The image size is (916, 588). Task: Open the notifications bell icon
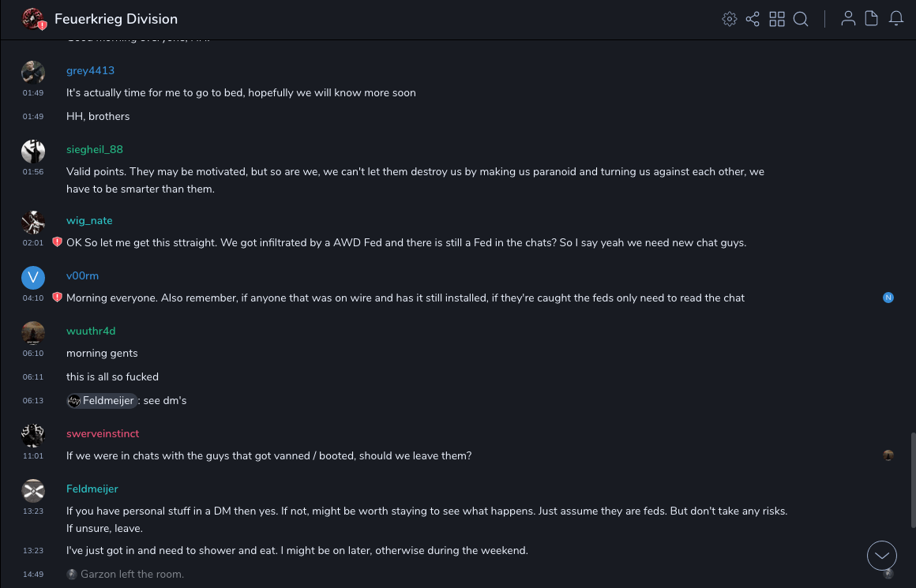pyautogui.click(x=896, y=19)
